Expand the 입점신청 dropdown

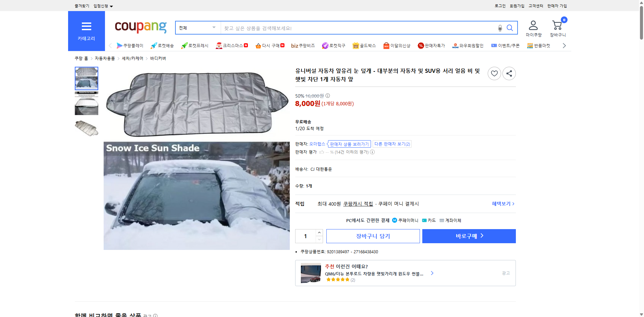pos(102,6)
